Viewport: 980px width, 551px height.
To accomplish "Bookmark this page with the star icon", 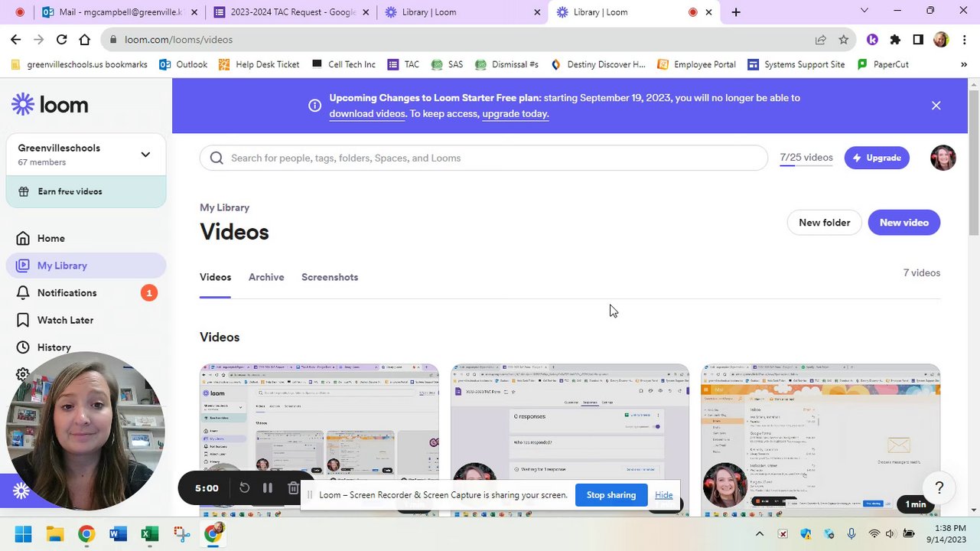I will coord(843,40).
